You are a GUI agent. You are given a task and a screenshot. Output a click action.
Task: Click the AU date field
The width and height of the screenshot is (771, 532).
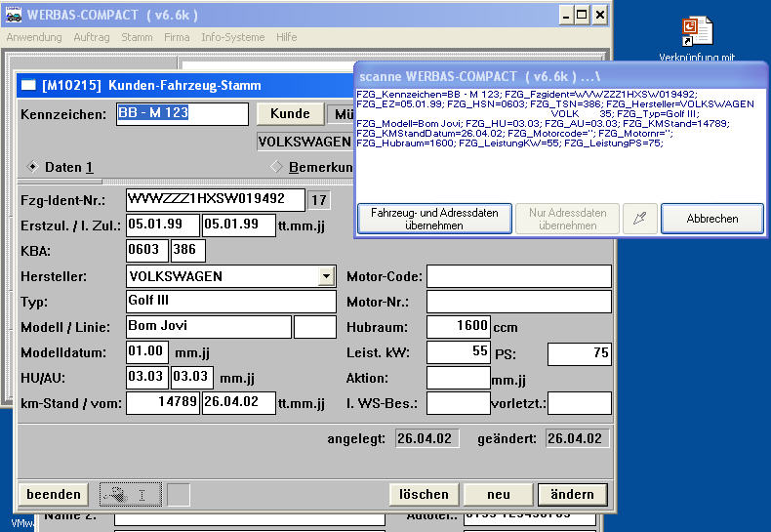click(x=191, y=378)
